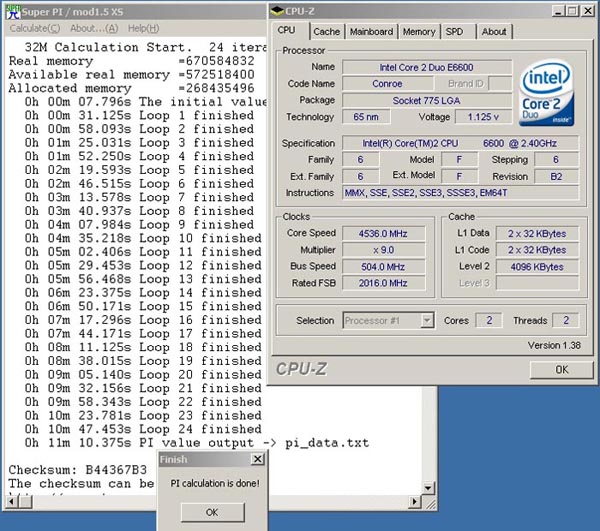Click the 'Allocated memory =268435496' line
Image resolution: width=600 pixels, height=531 pixels.
[x=131, y=88]
